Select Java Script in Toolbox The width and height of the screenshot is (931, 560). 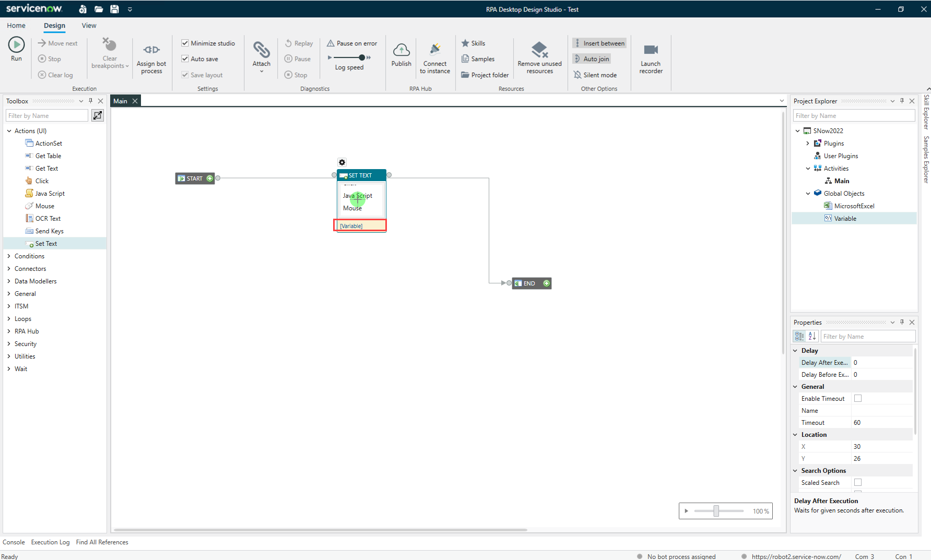click(x=50, y=194)
